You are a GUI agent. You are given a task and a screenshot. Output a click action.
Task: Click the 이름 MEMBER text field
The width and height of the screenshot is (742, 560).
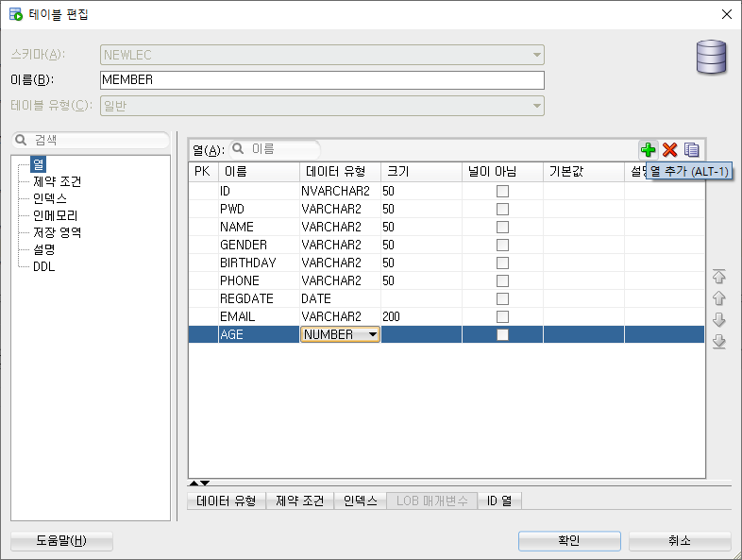322,80
